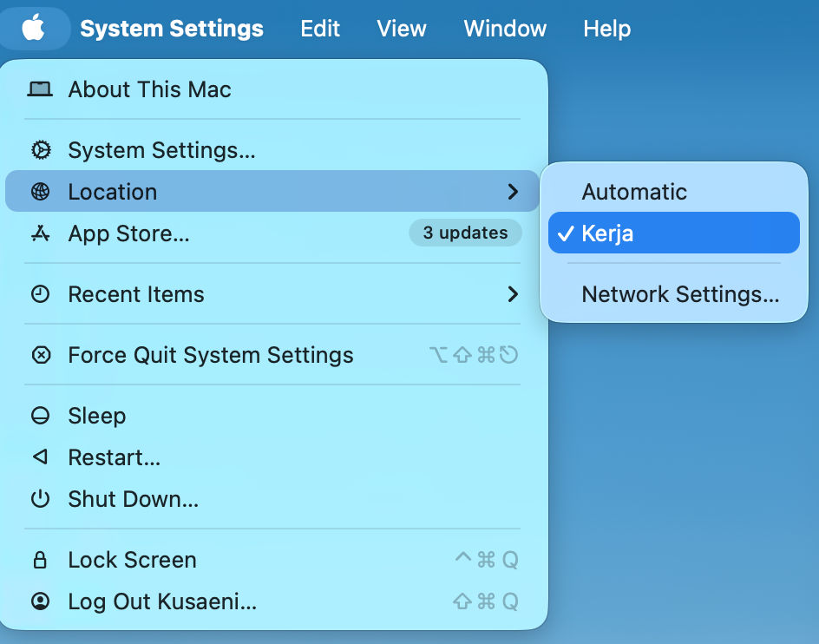Switch location to Automatic
819x644 pixels.
pos(634,191)
